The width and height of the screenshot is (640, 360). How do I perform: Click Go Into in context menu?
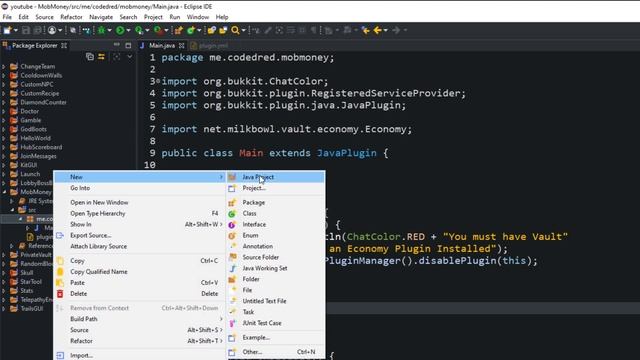pos(140,188)
